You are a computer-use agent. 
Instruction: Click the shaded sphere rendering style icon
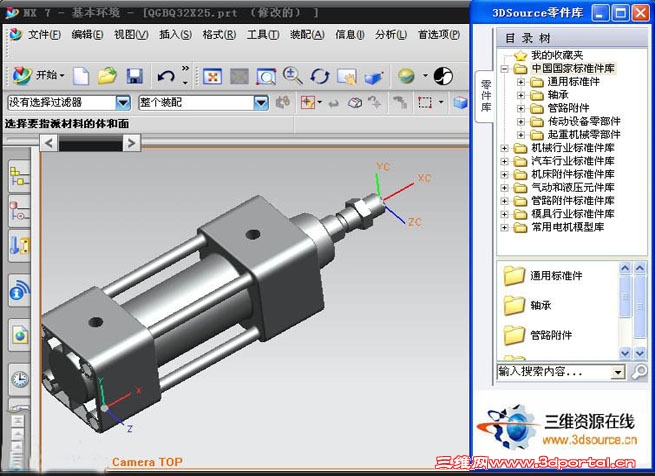(406, 76)
